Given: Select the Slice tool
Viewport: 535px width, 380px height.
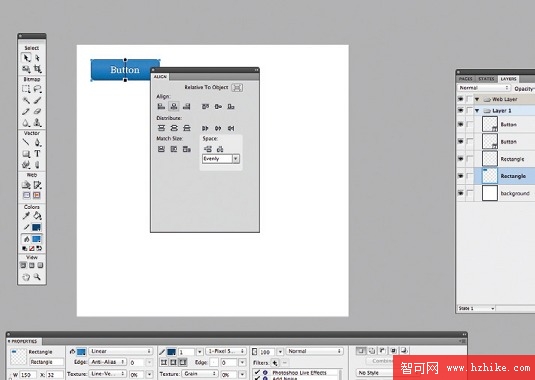Looking at the screenshot, I should (37, 185).
